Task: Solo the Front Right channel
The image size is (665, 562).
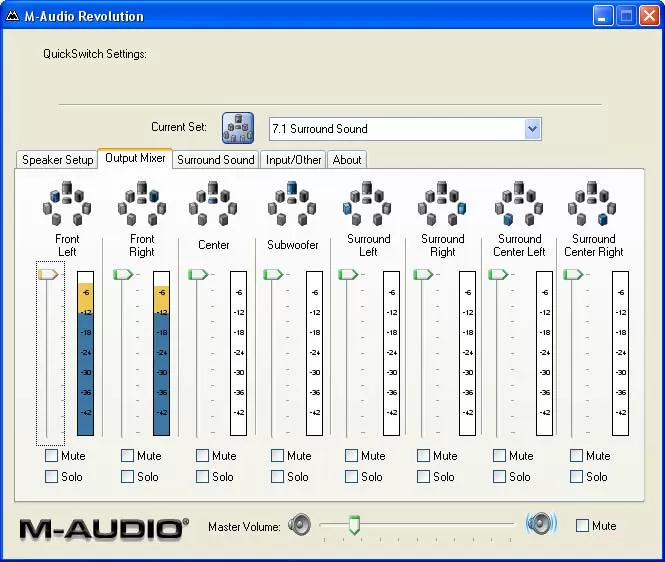Action: (x=127, y=476)
